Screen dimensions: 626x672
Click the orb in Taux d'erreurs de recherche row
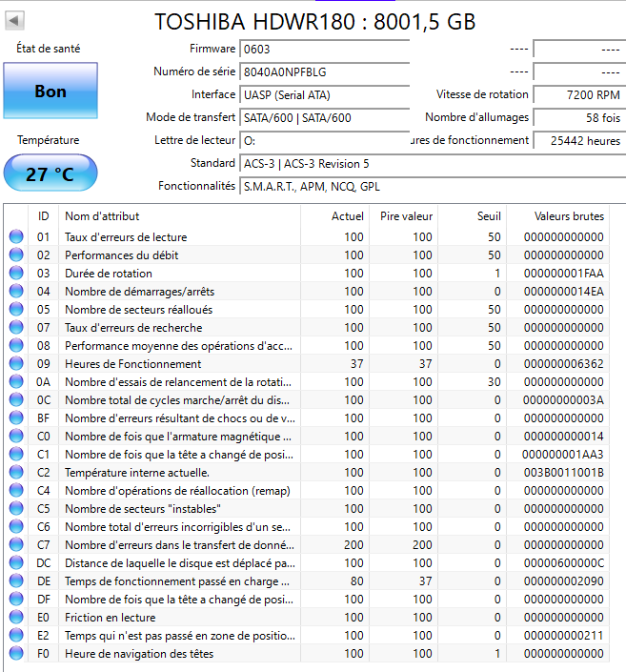(16, 327)
